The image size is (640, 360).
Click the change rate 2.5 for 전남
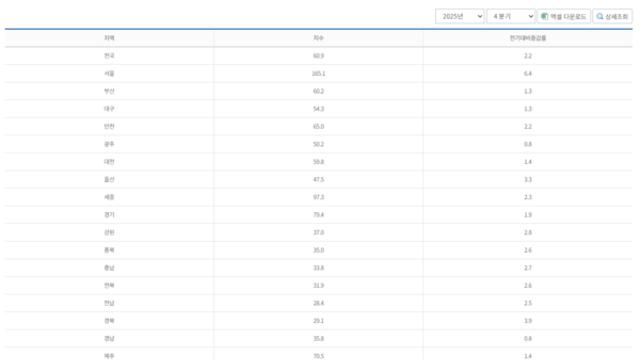point(528,303)
